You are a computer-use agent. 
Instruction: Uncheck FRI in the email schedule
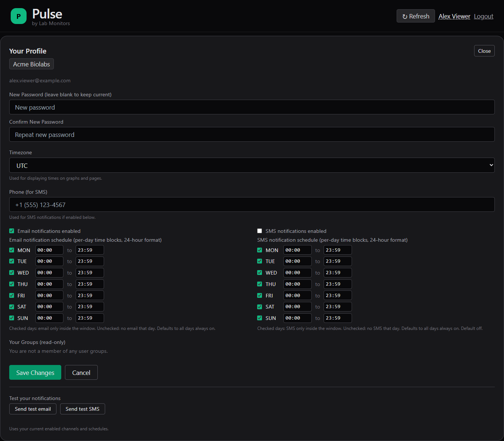(x=12, y=296)
